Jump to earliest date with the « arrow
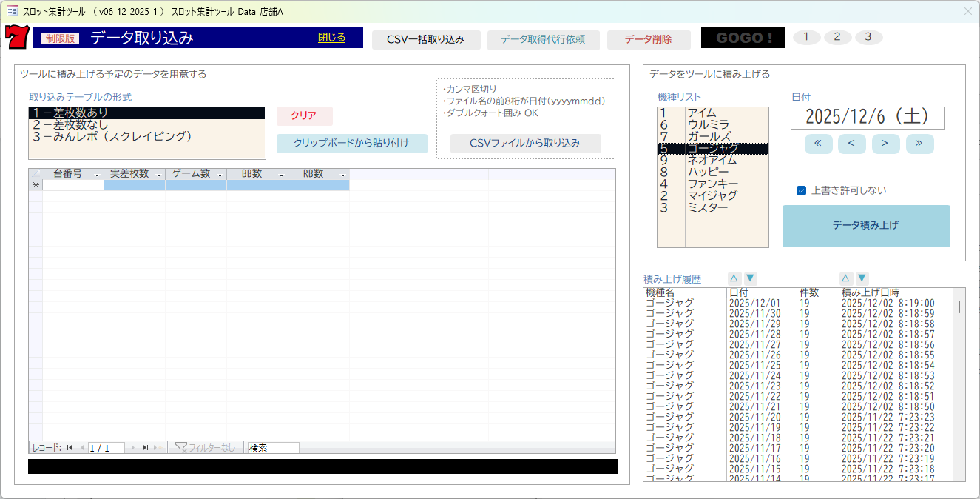This screenshot has height=499, width=980. point(818,144)
